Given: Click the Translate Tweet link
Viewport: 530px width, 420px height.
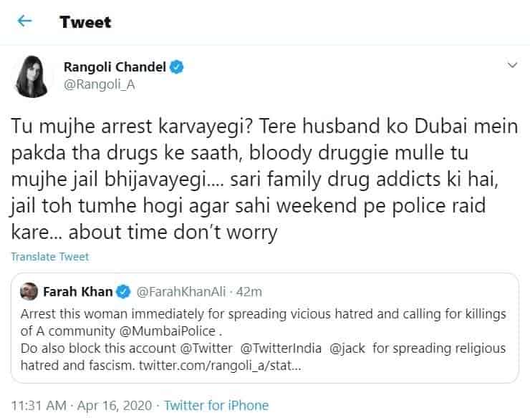Looking at the screenshot, I should [50, 257].
